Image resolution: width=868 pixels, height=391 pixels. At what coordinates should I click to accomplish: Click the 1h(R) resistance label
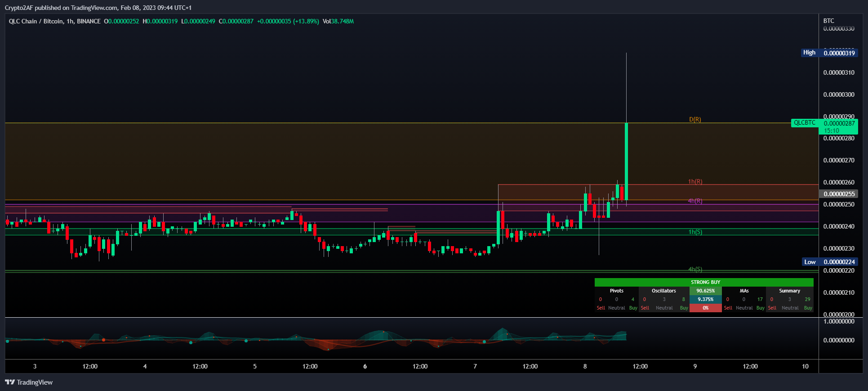[695, 181]
